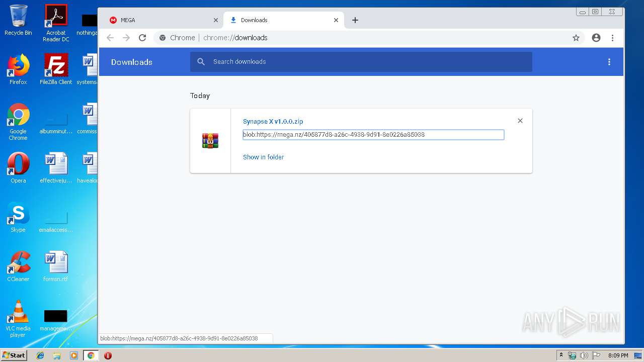Launch Firefox from desktop
644x362 pixels.
[x=18, y=69]
